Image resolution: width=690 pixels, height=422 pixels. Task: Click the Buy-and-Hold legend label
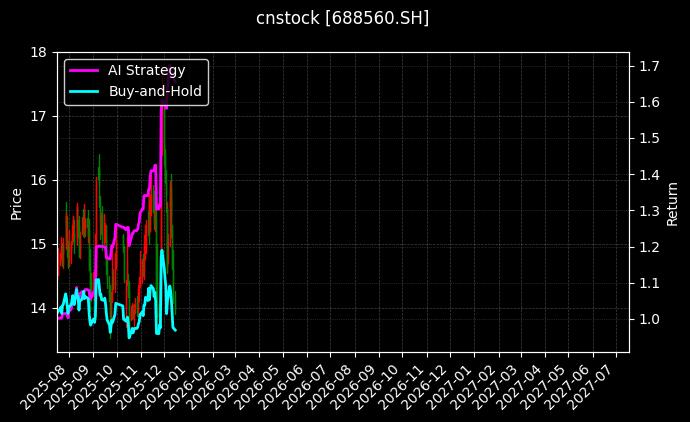[x=155, y=91]
